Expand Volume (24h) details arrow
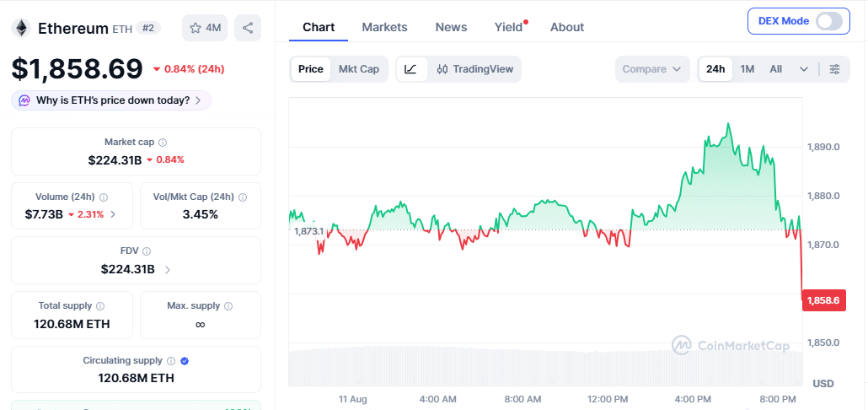Viewport: 868px width, 410px height. coord(113,214)
